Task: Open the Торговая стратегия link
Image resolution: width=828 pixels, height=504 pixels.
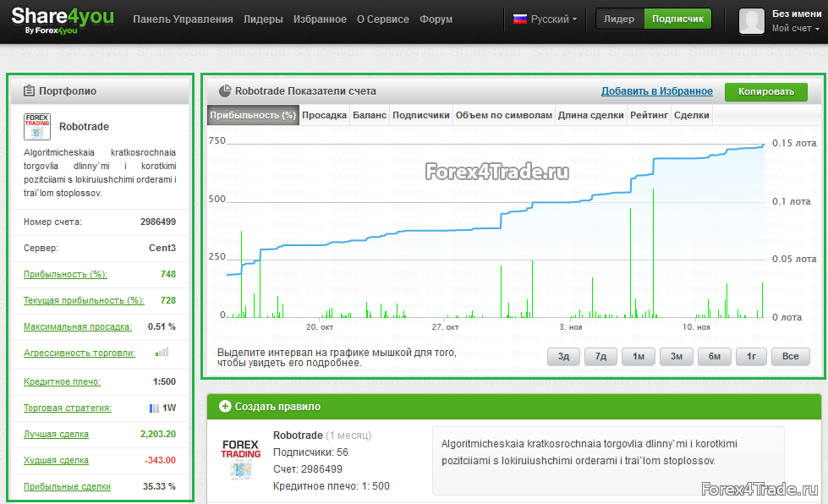Action: (x=68, y=408)
